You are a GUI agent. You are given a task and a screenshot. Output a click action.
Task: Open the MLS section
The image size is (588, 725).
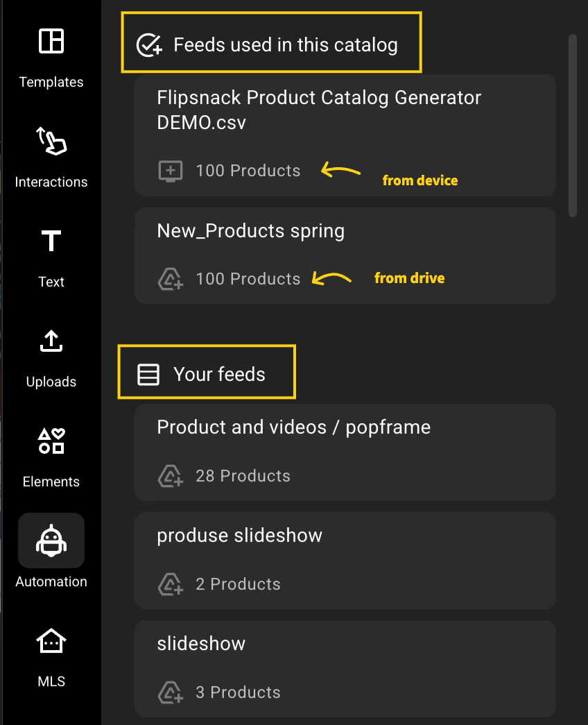[x=51, y=656]
